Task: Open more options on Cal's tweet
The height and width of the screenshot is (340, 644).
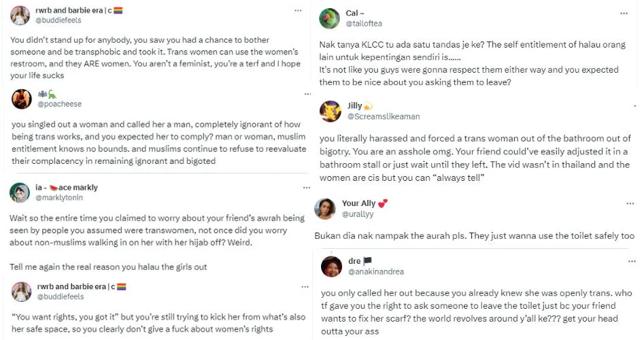Action: [624, 13]
